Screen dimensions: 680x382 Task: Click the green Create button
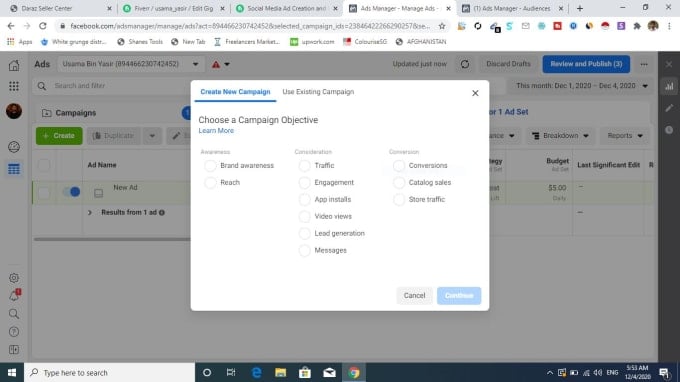59,136
